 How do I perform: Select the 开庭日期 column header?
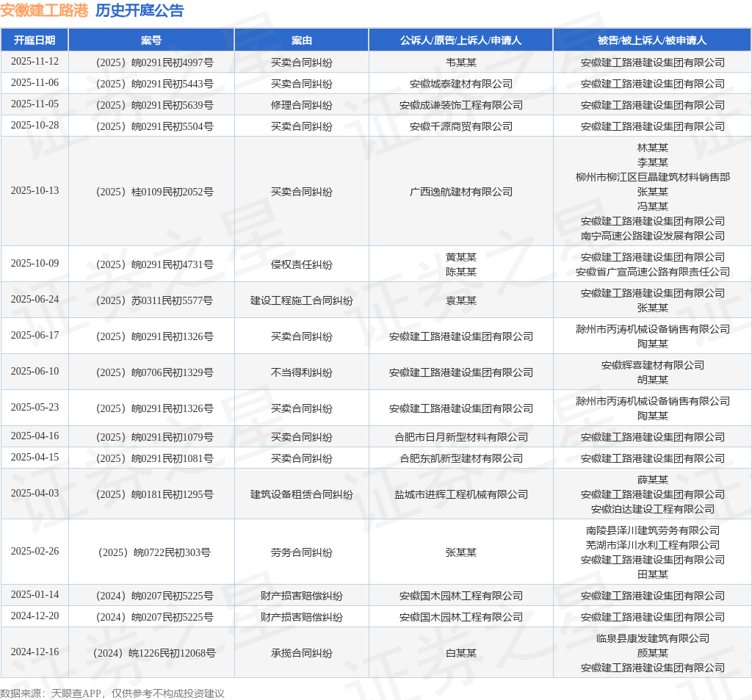35,40
